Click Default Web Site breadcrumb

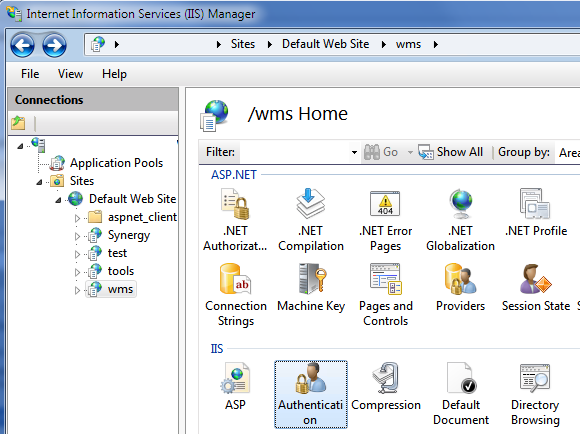tap(326, 44)
